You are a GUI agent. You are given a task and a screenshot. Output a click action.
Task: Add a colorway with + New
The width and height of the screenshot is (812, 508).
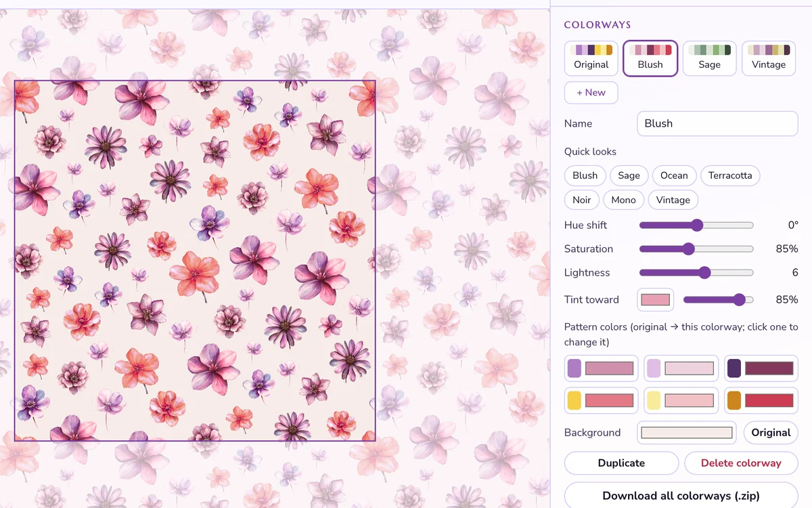pyautogui.click(x=591, y=93)
